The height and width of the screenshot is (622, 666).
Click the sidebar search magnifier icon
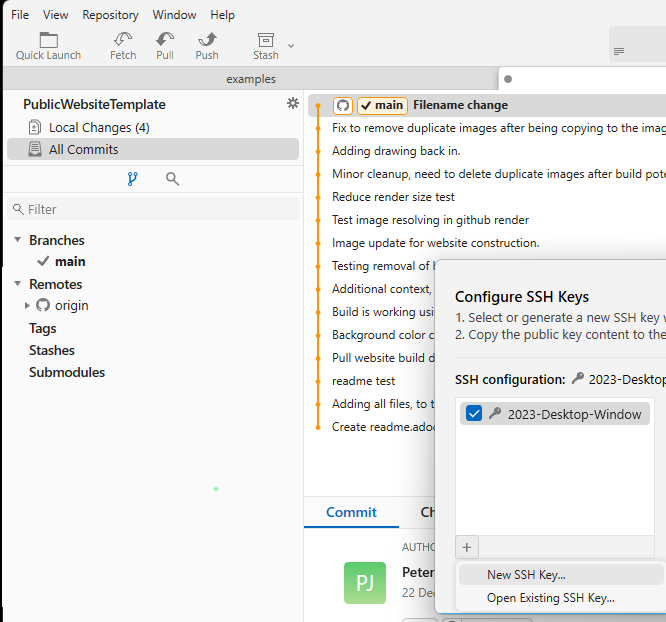click(x=172, y=179)
